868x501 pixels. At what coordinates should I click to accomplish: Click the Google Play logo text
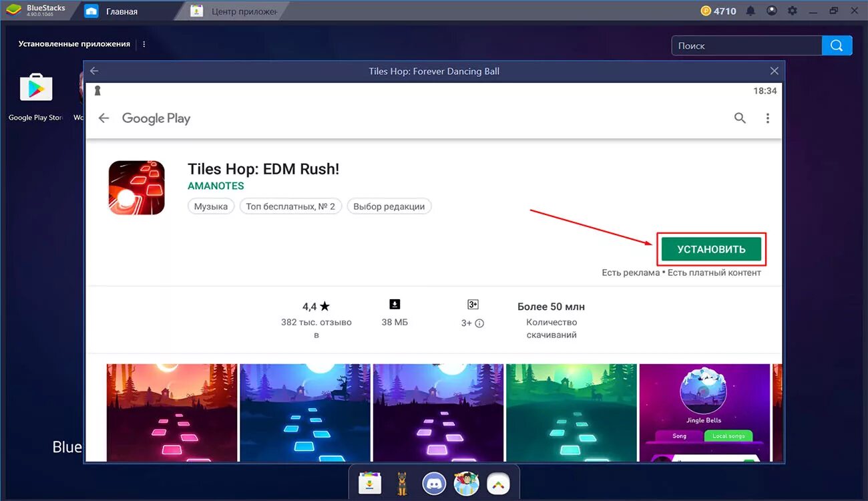point(156,118)
